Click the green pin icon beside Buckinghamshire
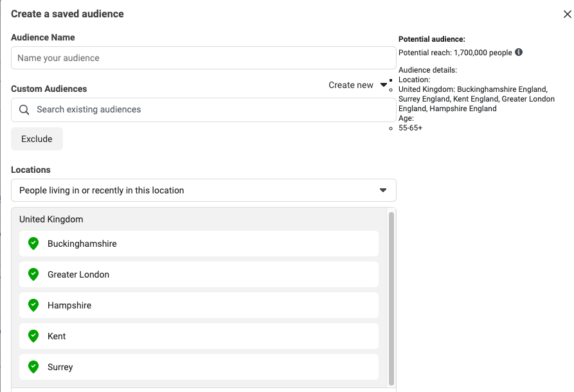 pos(33,244)
